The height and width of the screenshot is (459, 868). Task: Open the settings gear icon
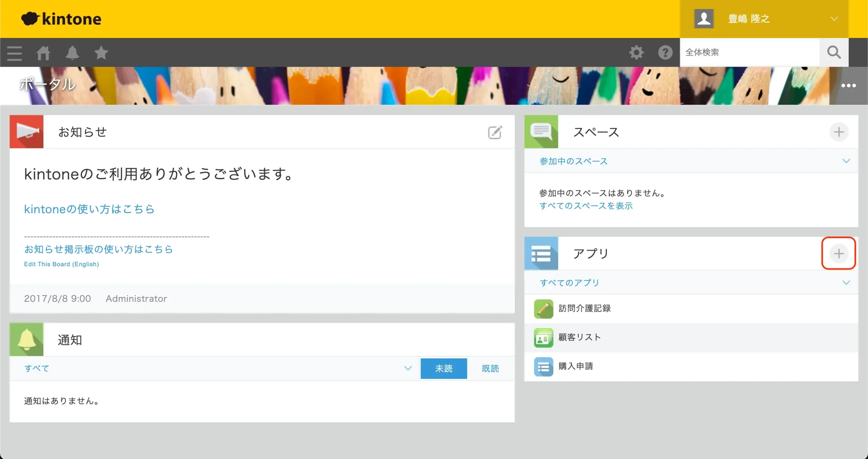636,53
